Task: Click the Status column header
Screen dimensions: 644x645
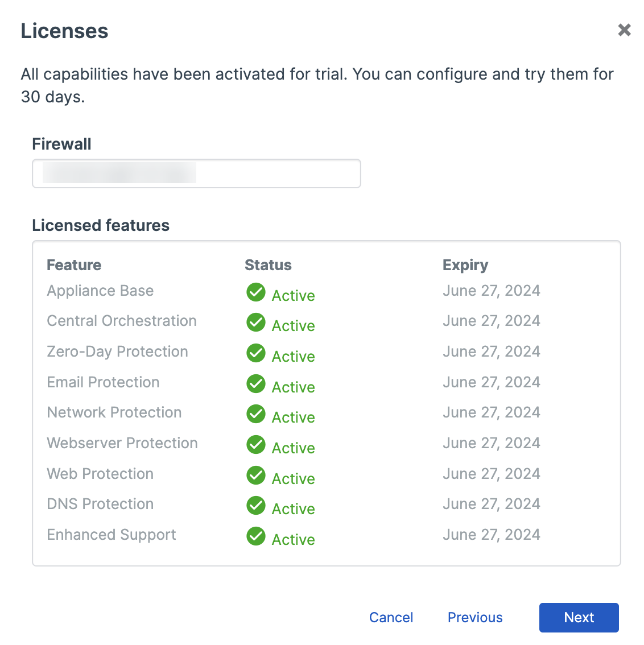Action: (268, 264)
